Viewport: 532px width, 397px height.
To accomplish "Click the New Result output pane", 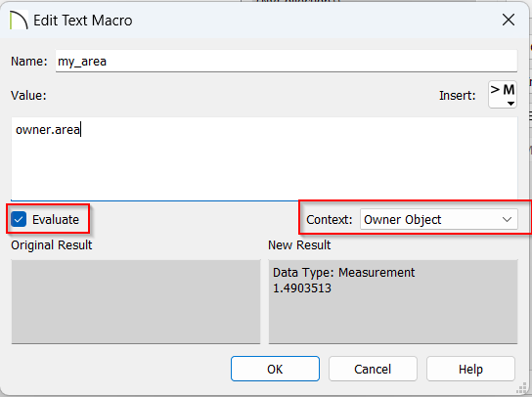I will click(x=393, y=301).
